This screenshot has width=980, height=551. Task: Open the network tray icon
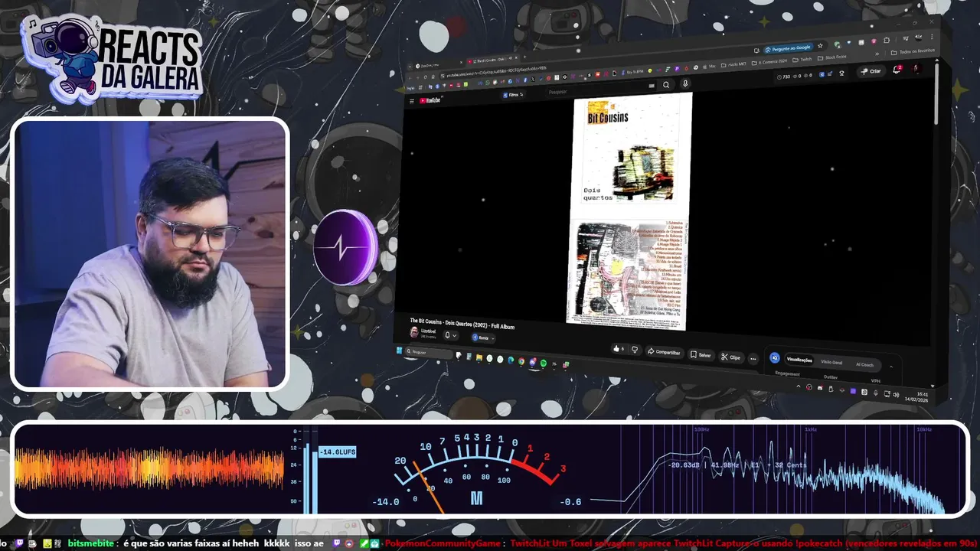(x=887, y=394)
